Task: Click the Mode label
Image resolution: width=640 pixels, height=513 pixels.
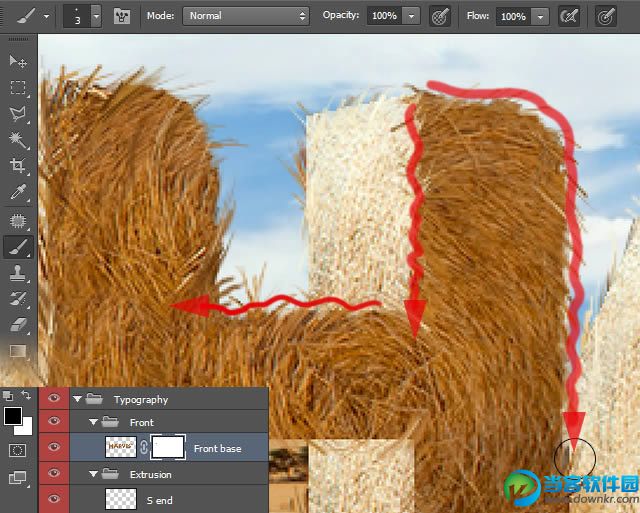Action: click(160, 16)
